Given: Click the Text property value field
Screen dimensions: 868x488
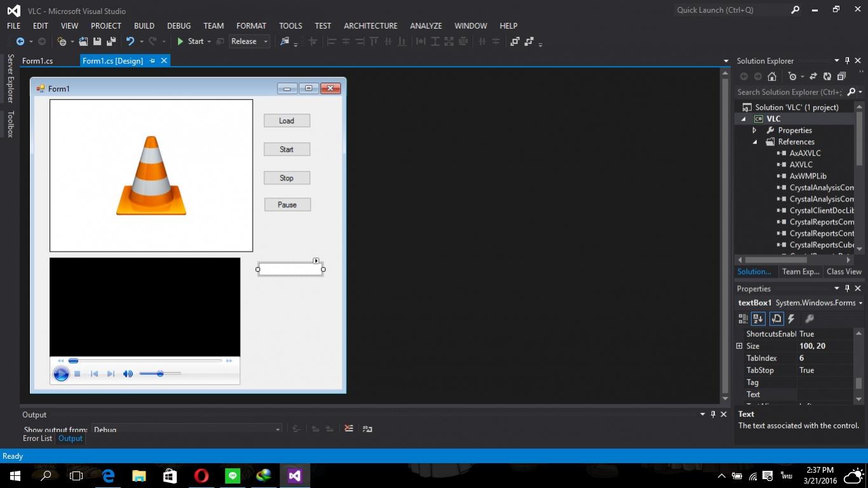Looking at the screenshot, I should [825, 395].
